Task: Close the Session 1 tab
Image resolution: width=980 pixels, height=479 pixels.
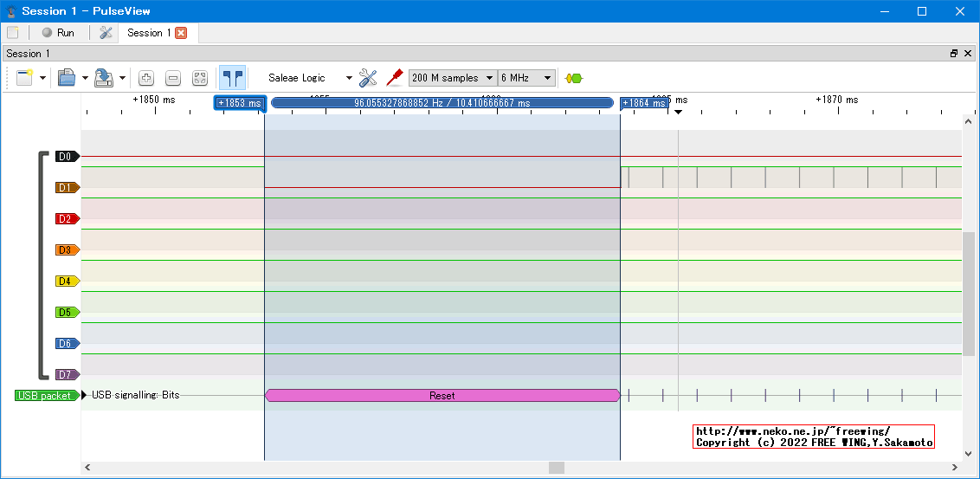Action: (181, 33)
